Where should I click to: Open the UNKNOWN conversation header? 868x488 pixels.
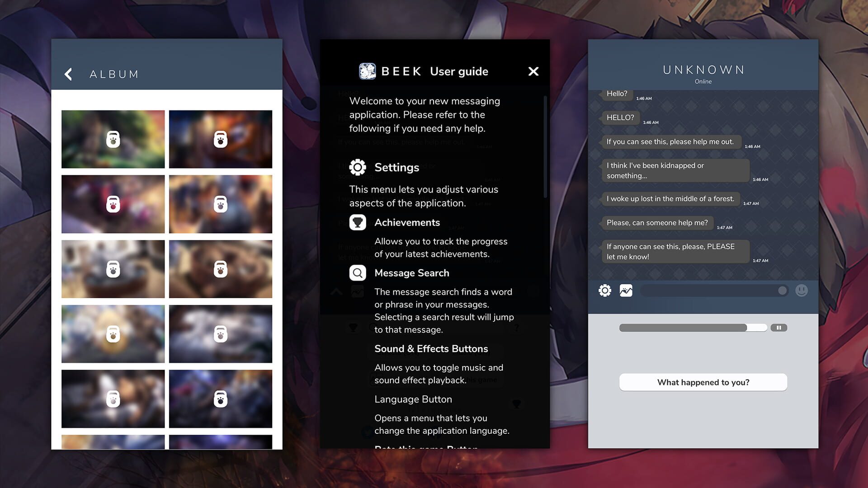tap(703, 70)
